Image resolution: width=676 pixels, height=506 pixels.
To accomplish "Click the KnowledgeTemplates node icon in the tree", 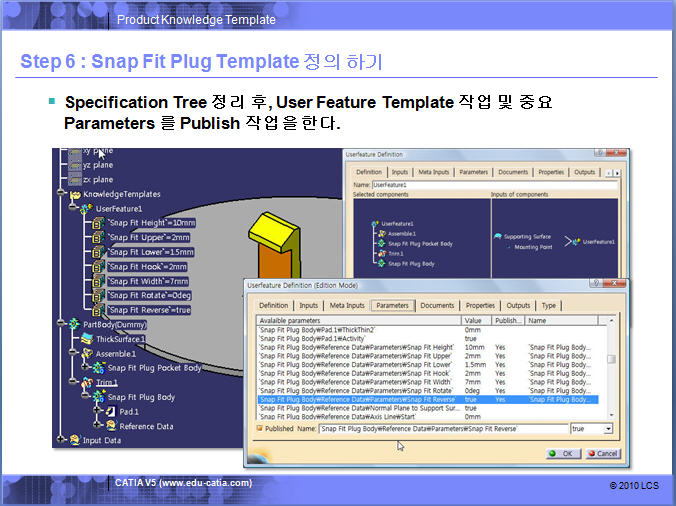I will click(74, 194).
